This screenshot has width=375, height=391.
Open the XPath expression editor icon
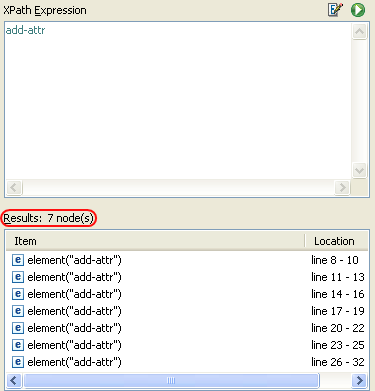tap(335, 10)
